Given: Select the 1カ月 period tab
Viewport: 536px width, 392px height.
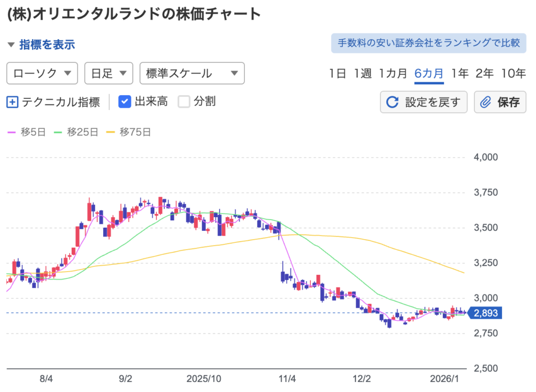Looking at the screenshot, I should [393, 73].
